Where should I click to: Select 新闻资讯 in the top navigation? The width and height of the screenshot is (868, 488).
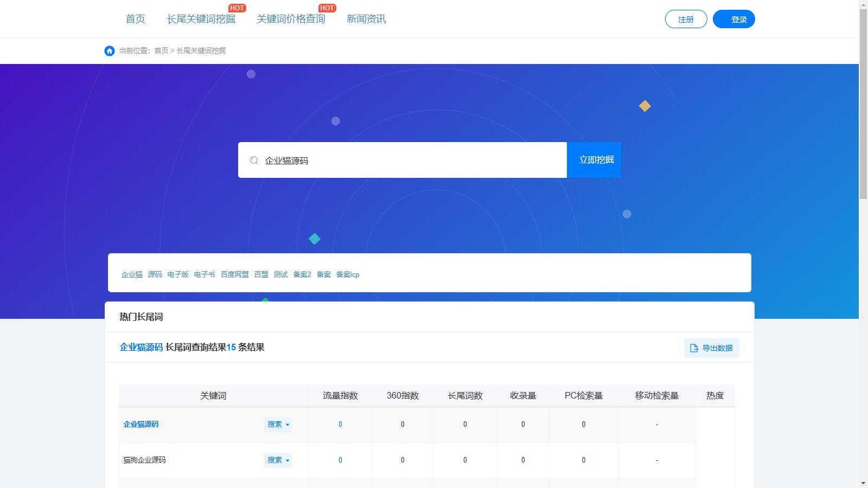tap(366, 19)
